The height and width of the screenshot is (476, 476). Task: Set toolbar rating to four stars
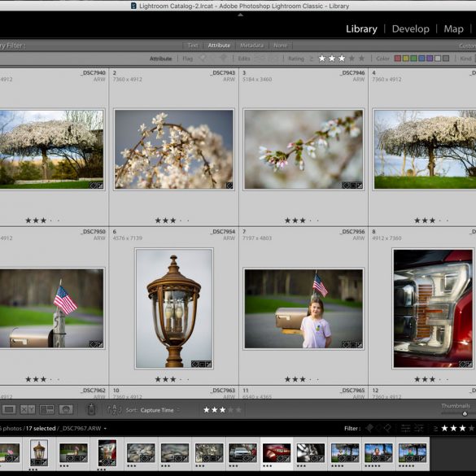coord(231,410)
